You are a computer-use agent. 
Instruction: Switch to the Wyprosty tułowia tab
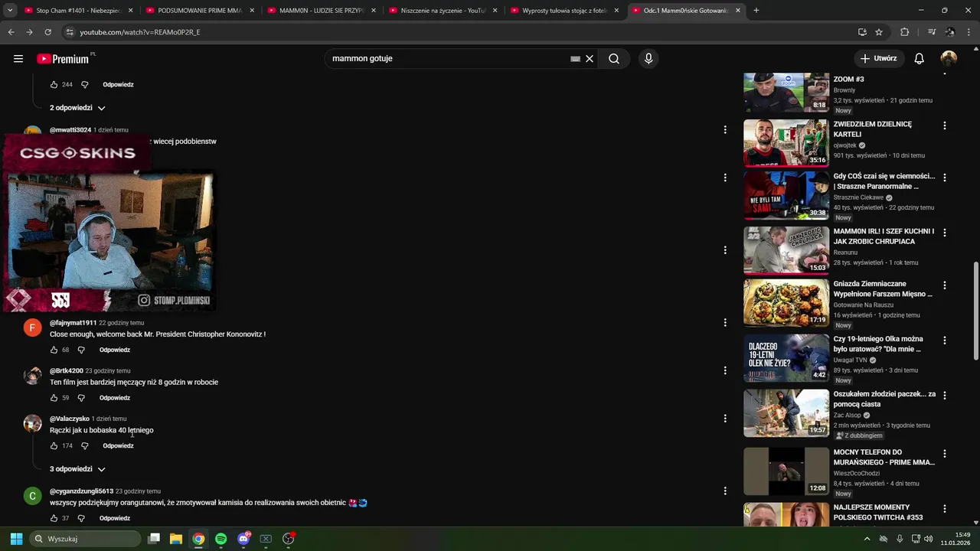pos(563,11)
